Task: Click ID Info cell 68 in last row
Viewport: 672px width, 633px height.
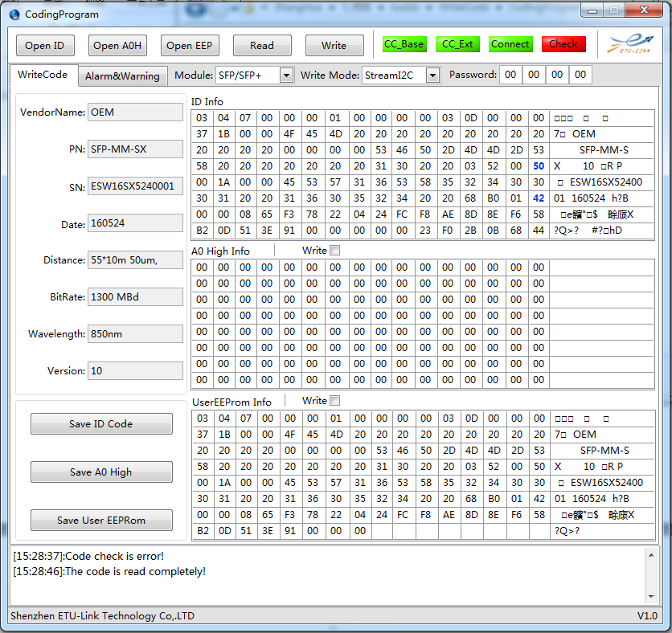Action: [x=516, y=231]
